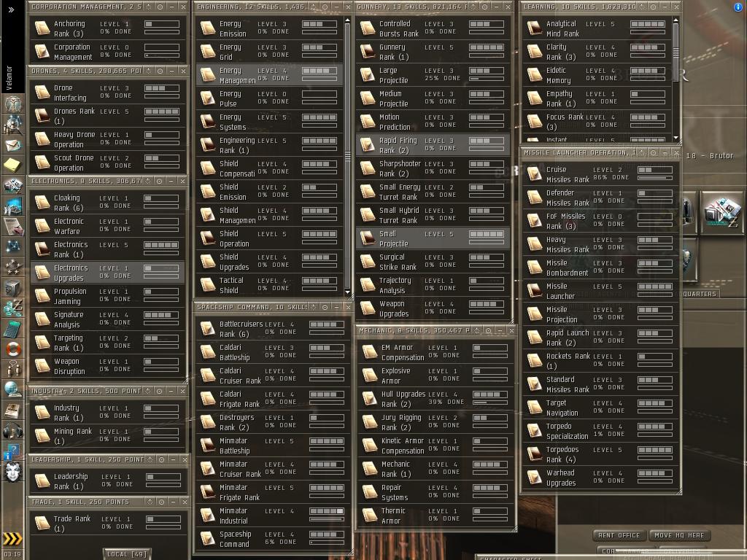
Task: Open the Channels people icon
Action: pyautogui.click(x=13, y=369)
